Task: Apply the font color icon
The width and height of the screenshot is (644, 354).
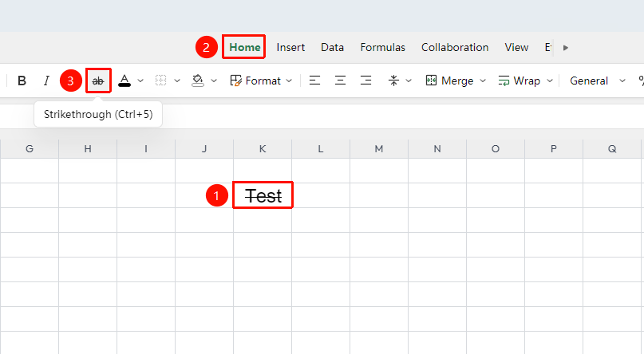Action: pyautogui.click(x=124, y=81)
